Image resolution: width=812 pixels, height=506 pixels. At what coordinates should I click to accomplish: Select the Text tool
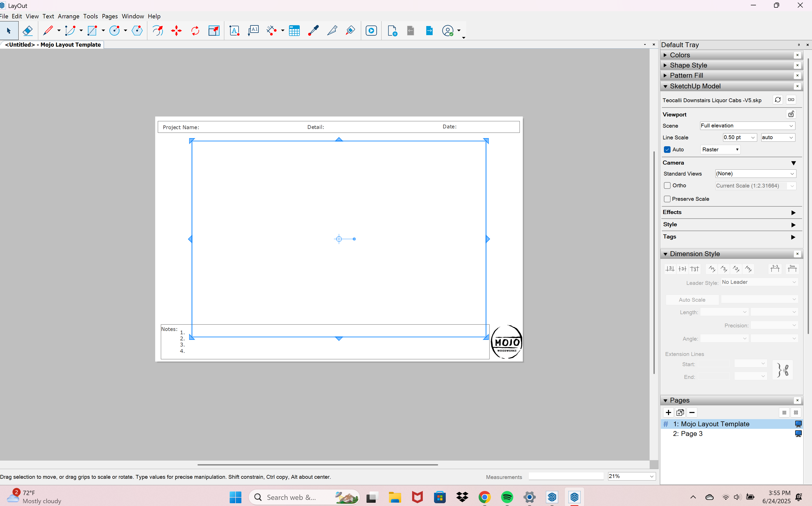[234, 31]
